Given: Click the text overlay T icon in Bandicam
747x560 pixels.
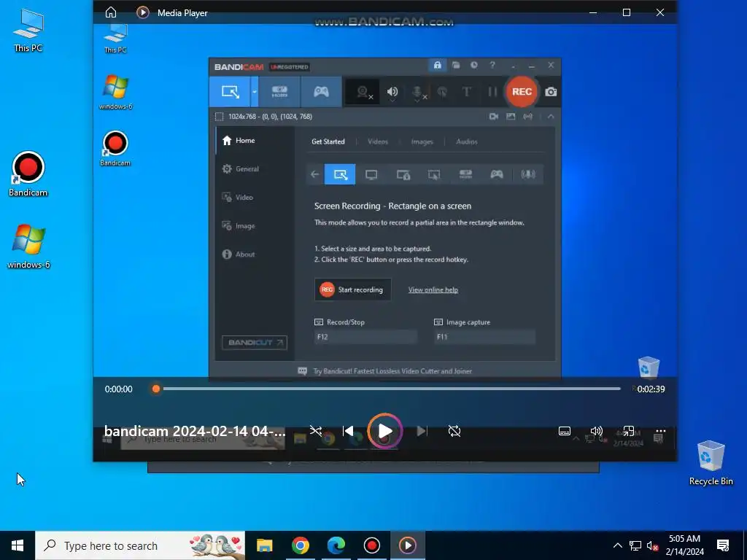Looking at the screenshot, I should pyautogui.click(x=466, y=92).
